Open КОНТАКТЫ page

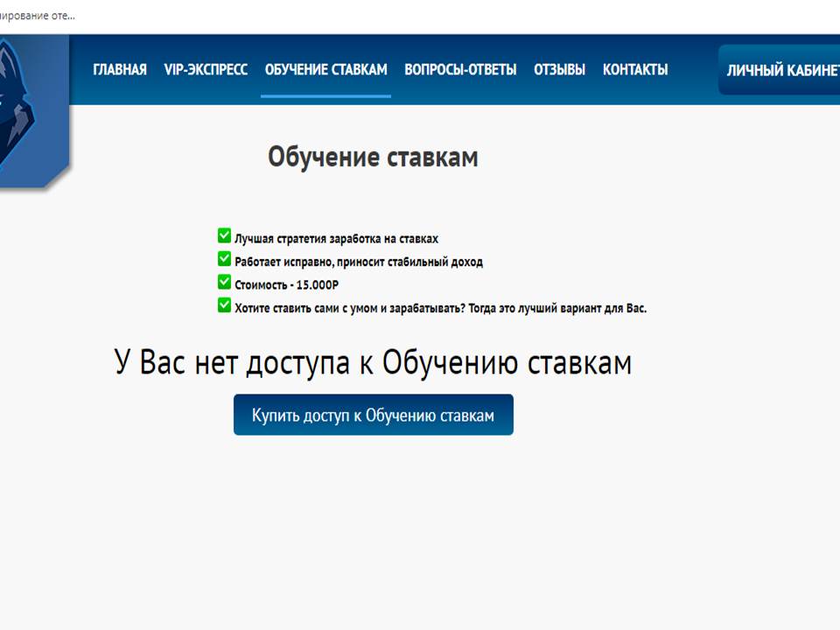pos(635,70)
